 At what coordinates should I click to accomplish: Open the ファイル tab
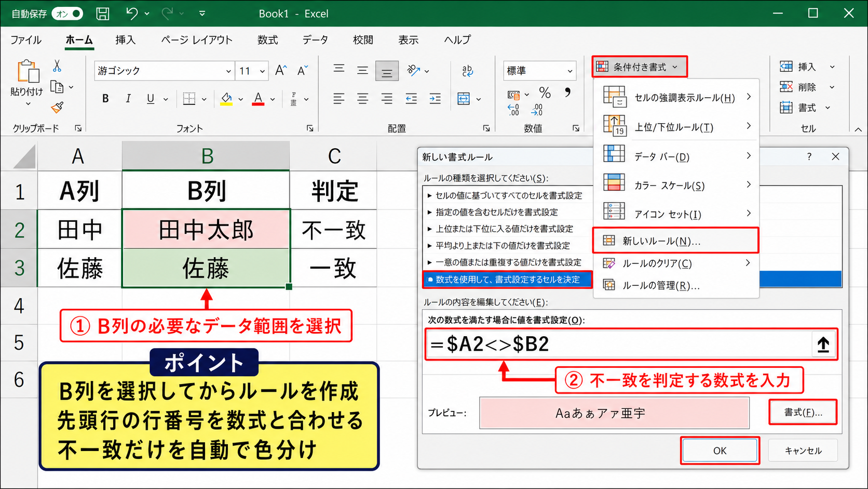[26, 40]
